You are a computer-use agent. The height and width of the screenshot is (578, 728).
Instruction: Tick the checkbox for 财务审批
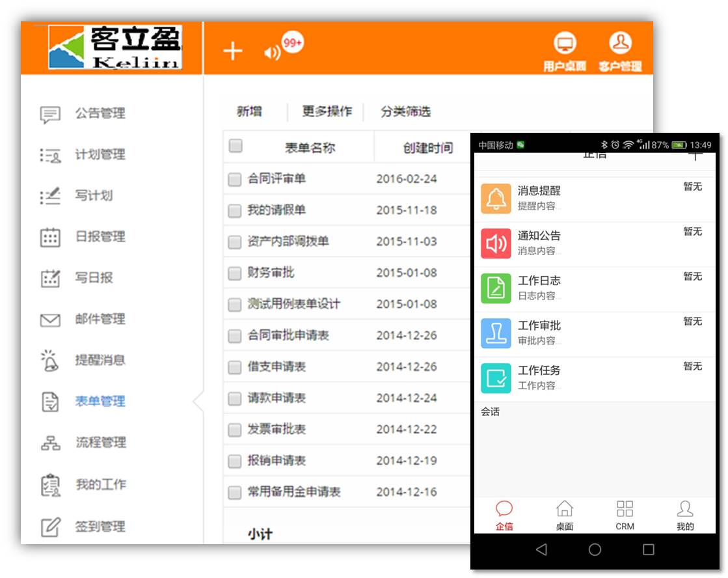pyautogui.click(x=235, y=273)
